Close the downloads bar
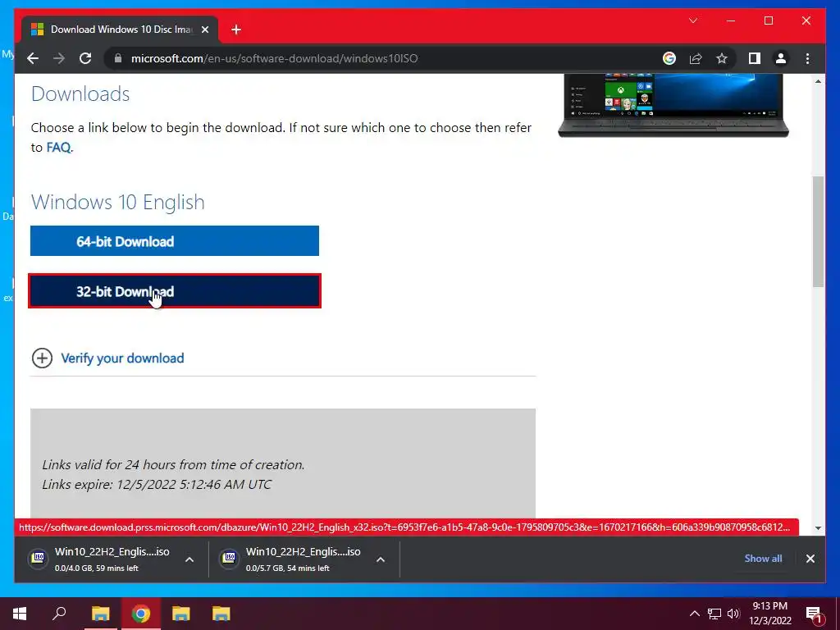Viewport: 840px width, 630px height. (810, 558)
